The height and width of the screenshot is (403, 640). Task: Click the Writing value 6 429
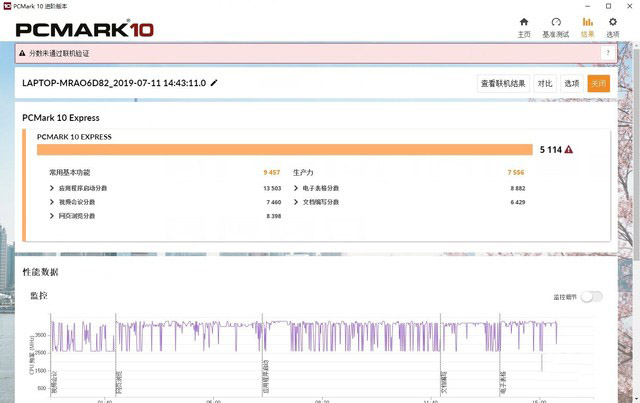518,202
